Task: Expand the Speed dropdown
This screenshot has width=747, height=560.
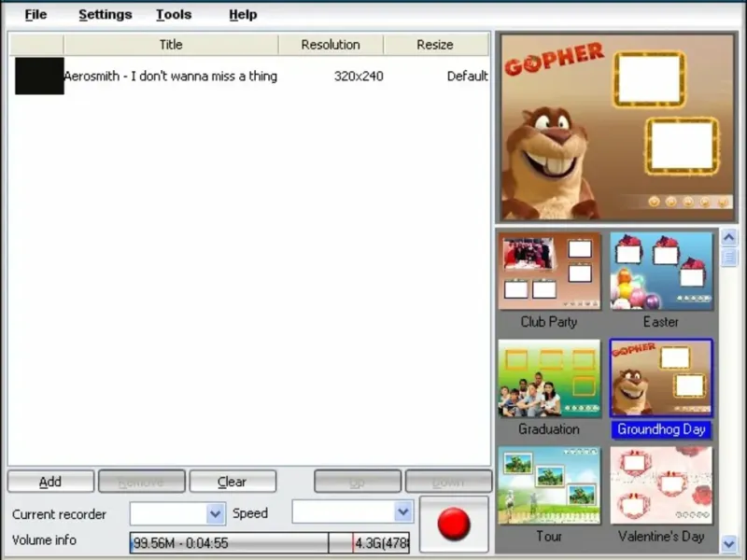Action: coord(403,511)
